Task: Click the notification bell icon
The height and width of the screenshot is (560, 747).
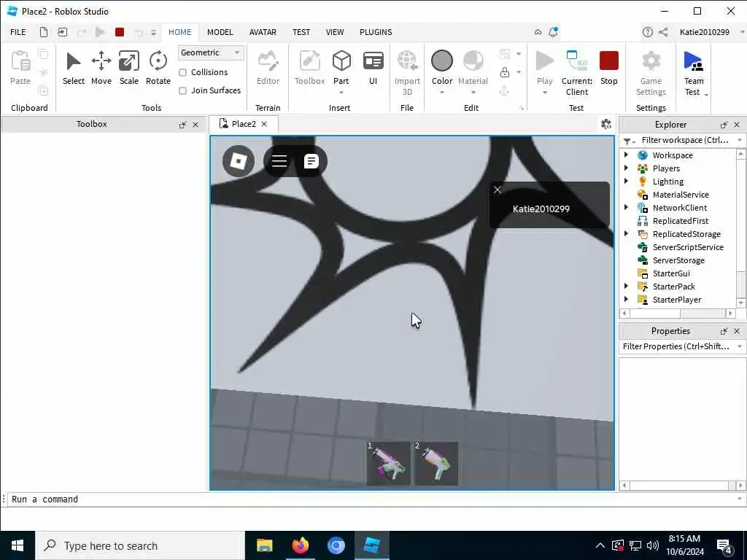Action: [553, 32]
